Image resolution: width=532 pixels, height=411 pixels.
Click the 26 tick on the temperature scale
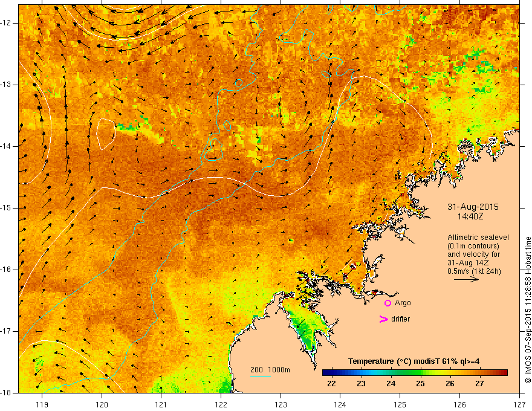click(450, 384)
